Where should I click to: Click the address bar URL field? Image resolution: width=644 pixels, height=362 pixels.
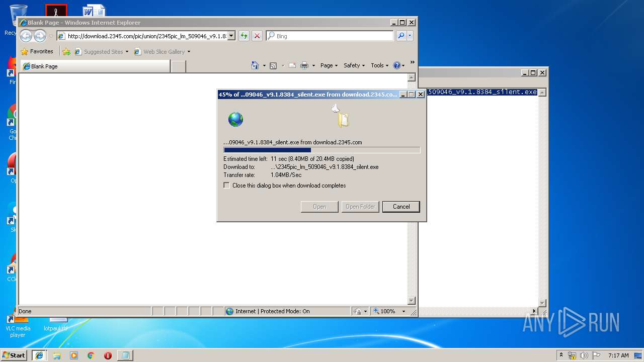[x=147, y=36]
